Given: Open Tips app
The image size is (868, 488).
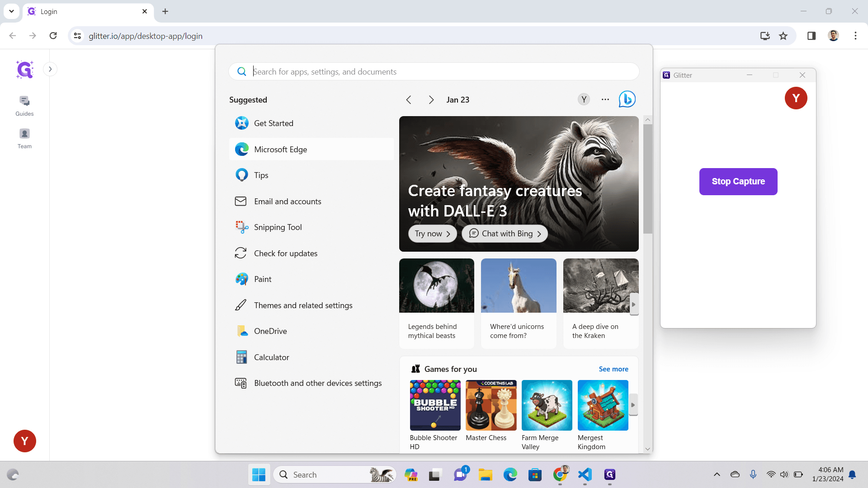Looking at the screenshot, I should 311,175.
